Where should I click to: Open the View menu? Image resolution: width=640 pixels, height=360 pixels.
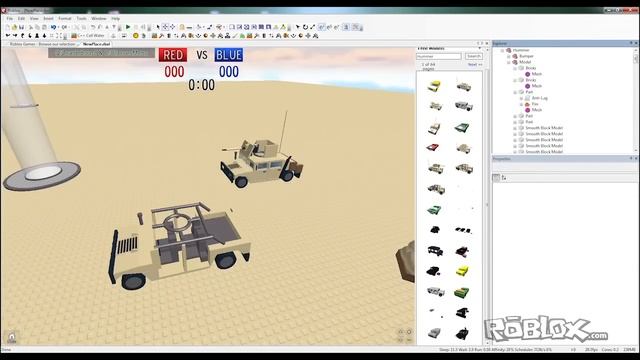(x=34, y=18)
